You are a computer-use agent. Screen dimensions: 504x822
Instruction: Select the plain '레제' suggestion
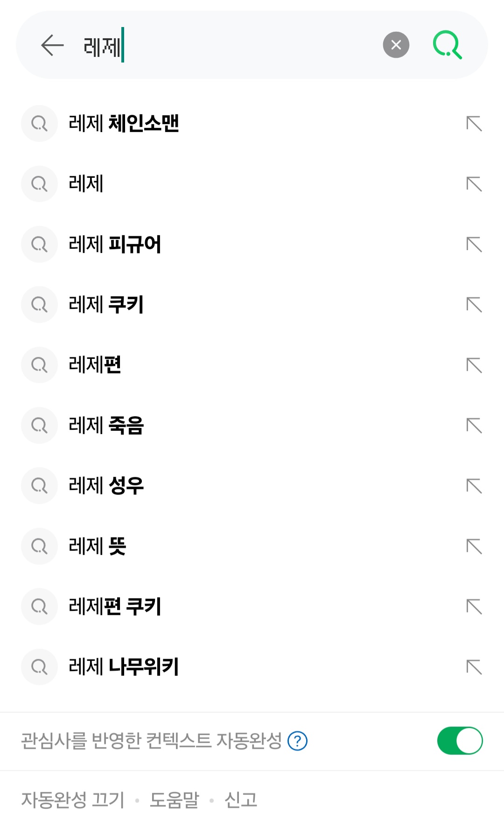click(x=86, y=183)
